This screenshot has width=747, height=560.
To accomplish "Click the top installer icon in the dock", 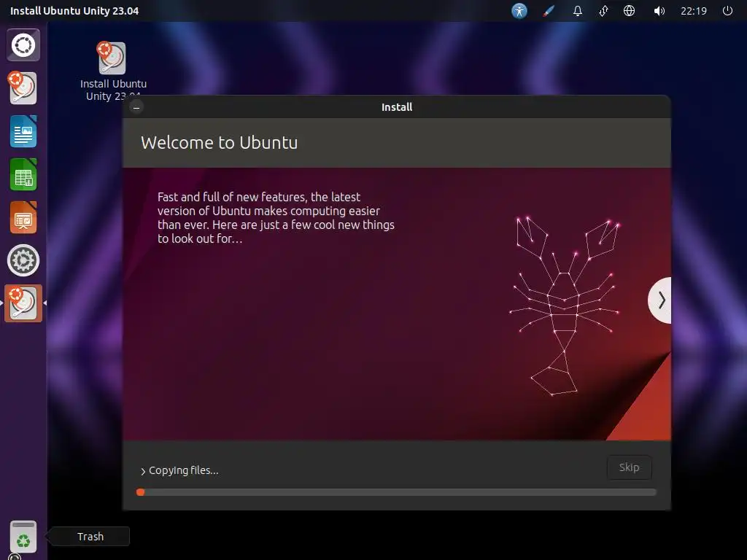I will tap(23, 88).
